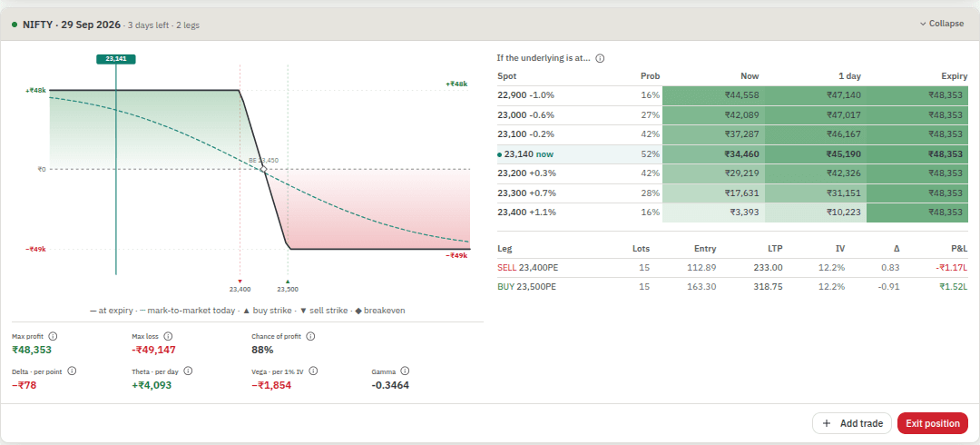Click the chart legend below the payoff graph
Viewport: 980px width, 445px height.
coord(248,311)
